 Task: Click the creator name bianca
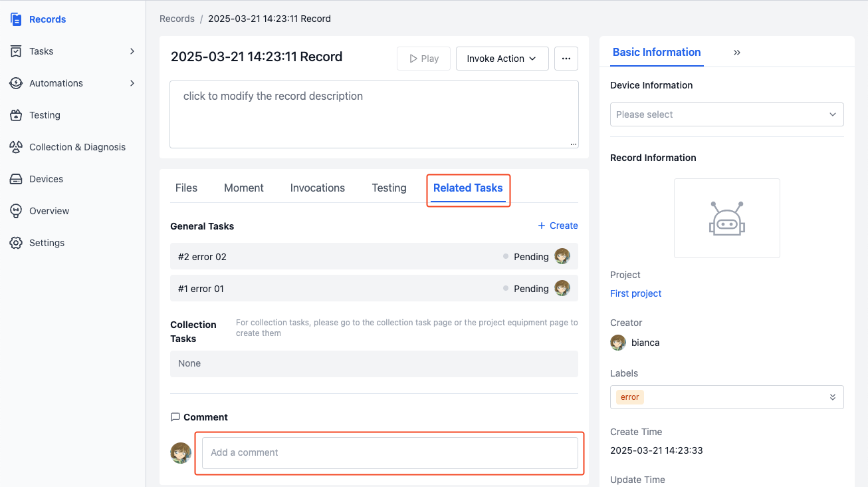645,343
